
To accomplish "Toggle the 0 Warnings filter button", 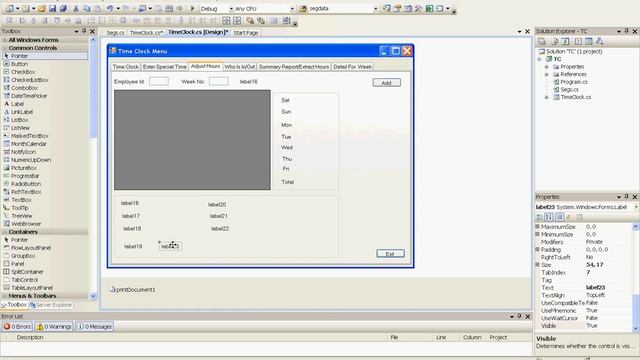I will (x=54, y=327).
